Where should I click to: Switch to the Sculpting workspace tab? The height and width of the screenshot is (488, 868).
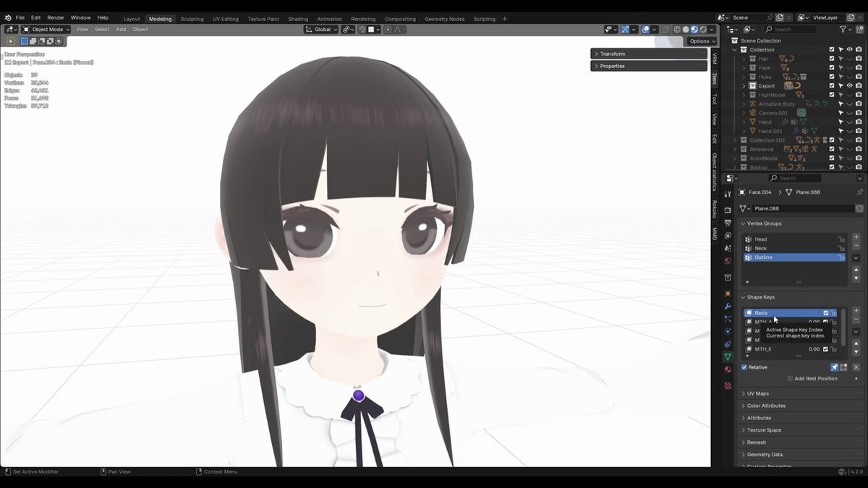pyautogui.click(x=192, y=19)
